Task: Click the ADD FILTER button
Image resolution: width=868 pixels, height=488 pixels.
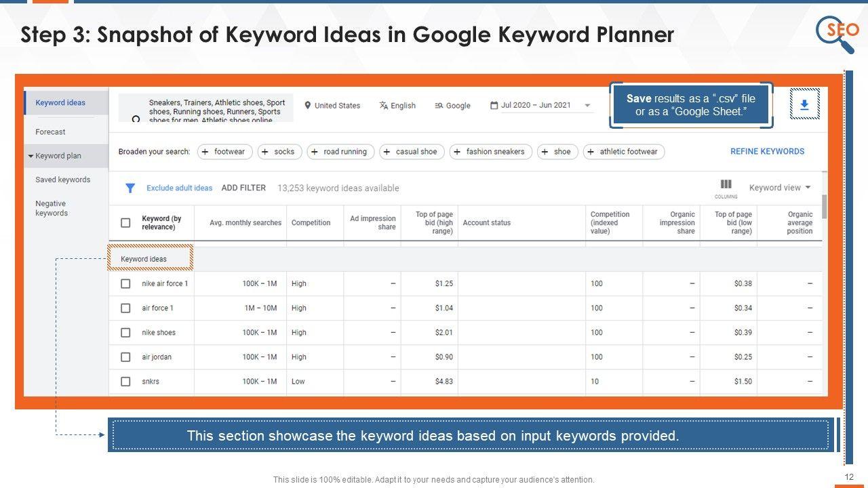Action: coord(243,188)
